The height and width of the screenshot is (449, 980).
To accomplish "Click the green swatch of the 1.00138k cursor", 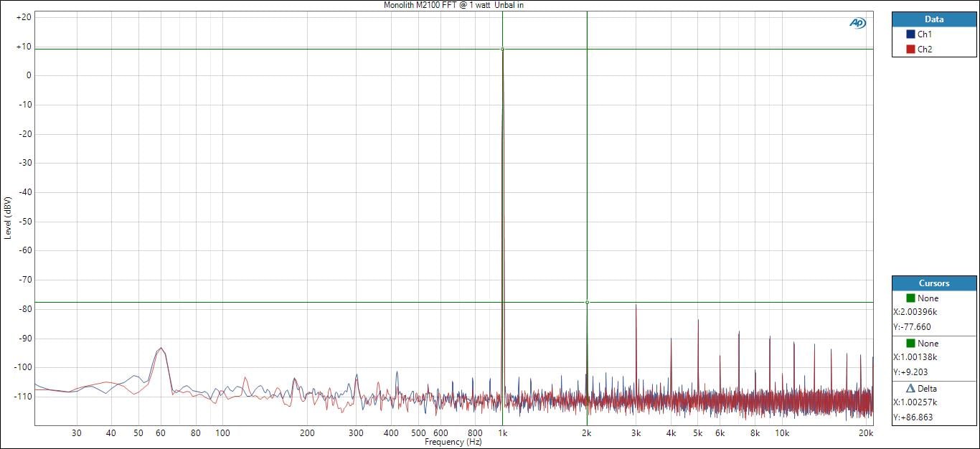I will pos(910,344).
